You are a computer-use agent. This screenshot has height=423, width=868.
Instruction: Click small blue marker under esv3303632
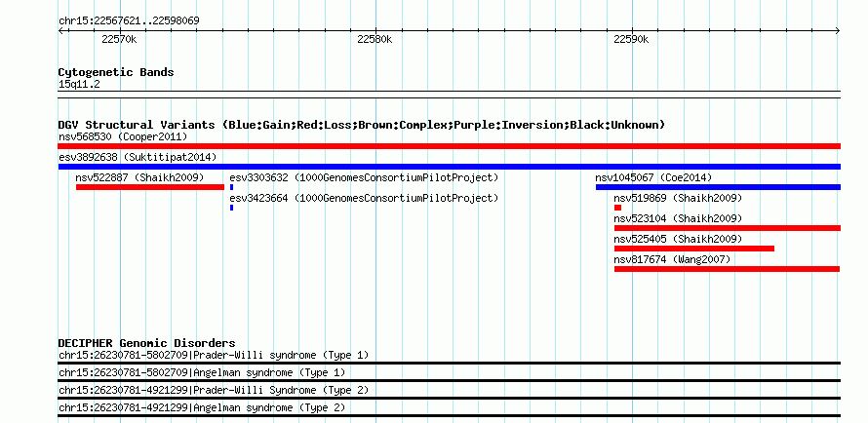coord(231,187)
